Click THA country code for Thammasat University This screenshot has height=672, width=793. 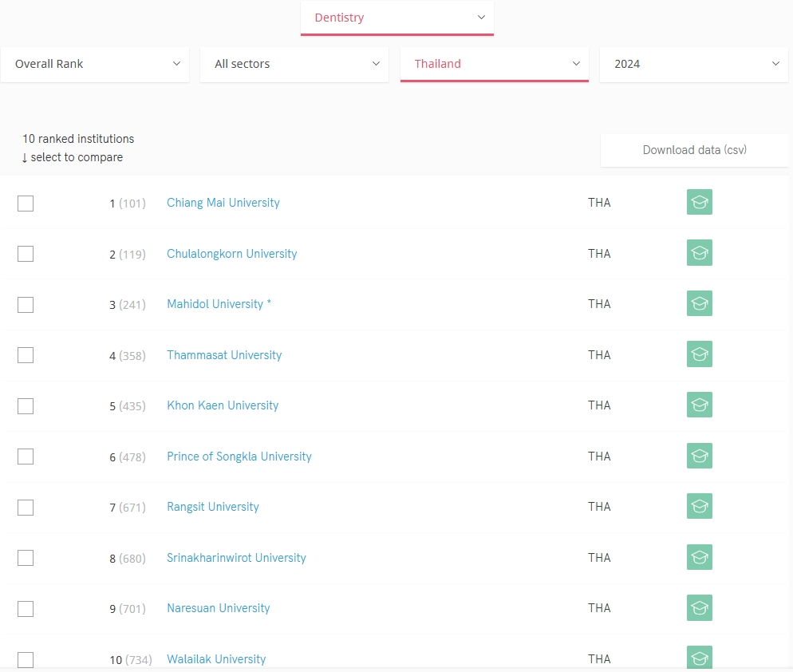point(599,355)
